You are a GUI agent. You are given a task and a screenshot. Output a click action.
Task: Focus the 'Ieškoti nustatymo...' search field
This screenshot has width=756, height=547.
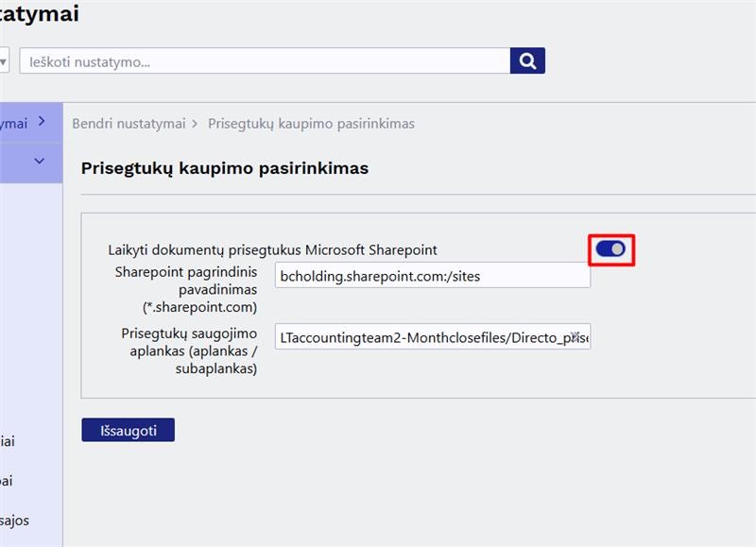coord(265,61)
